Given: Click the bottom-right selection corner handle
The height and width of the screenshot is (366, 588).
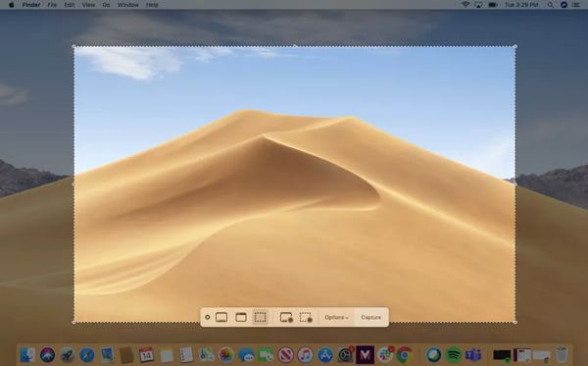Looking at the screenshot, I should [515, 322].
